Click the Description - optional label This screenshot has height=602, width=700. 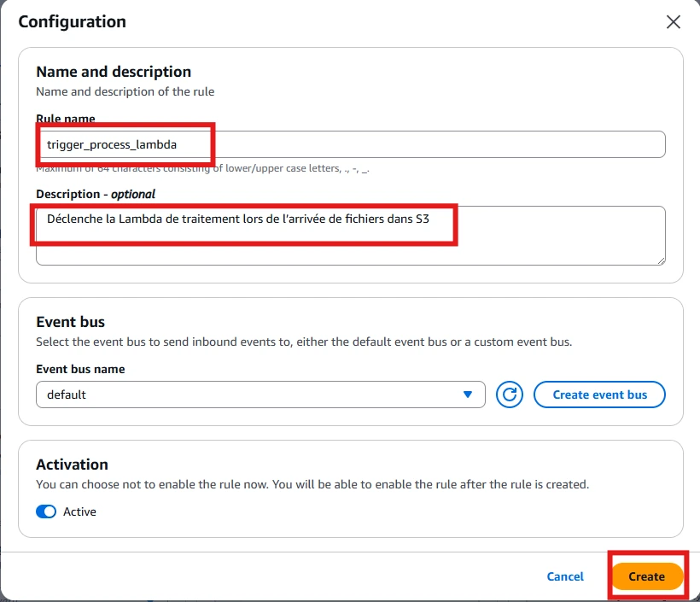[x=96, y=194]
